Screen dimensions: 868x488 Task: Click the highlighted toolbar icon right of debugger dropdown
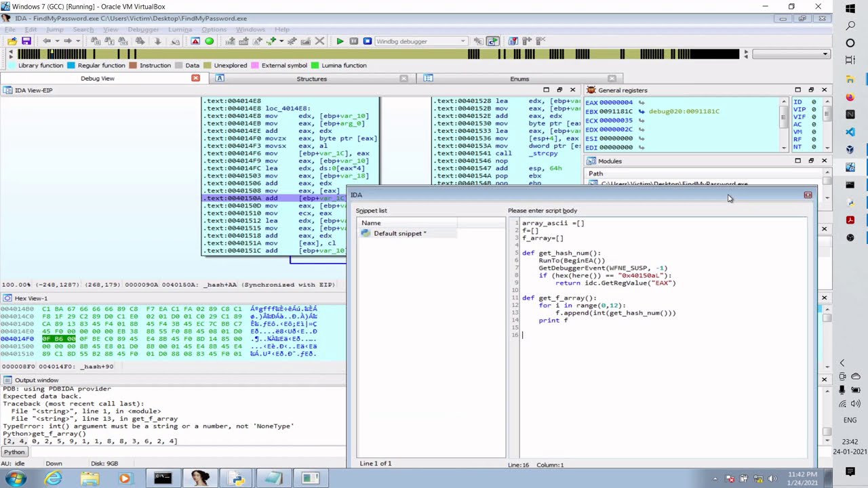coord(493,41)
